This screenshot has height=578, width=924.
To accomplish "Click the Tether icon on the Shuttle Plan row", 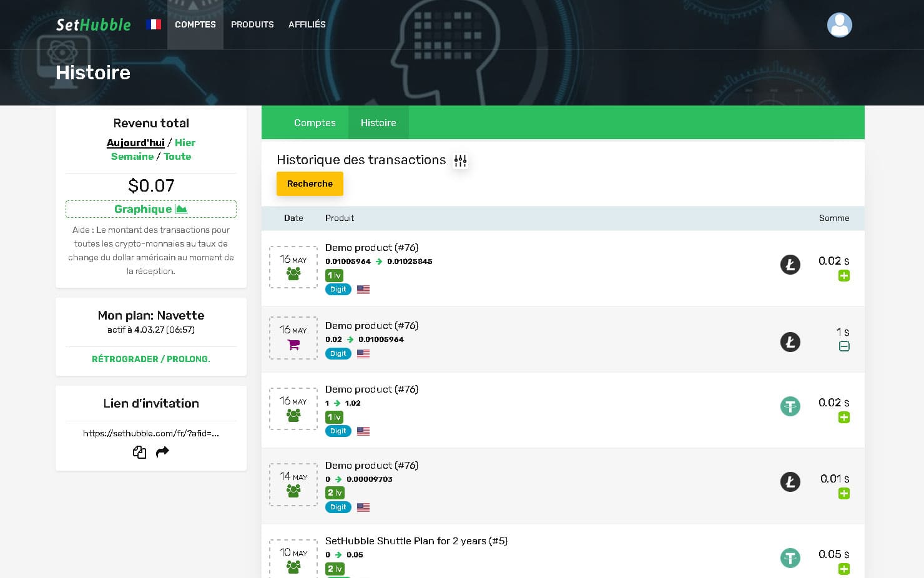I will [x=790, y=558].
